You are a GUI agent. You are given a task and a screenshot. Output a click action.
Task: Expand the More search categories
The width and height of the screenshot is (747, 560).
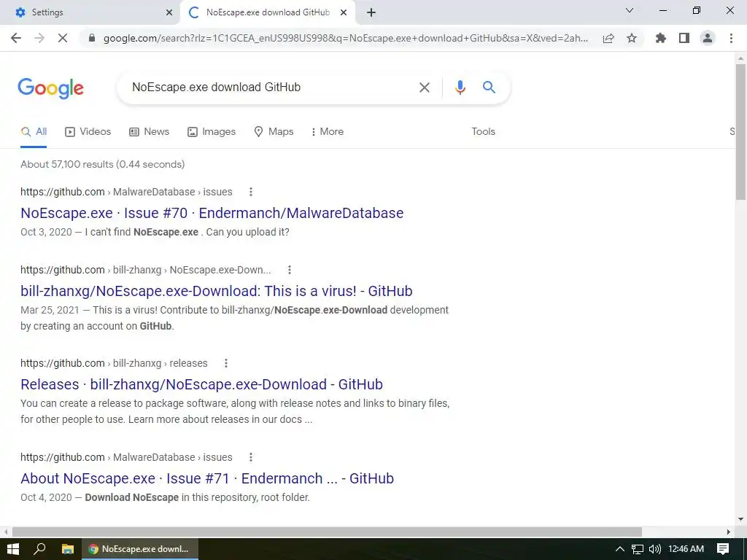click(x=328, y=132)
